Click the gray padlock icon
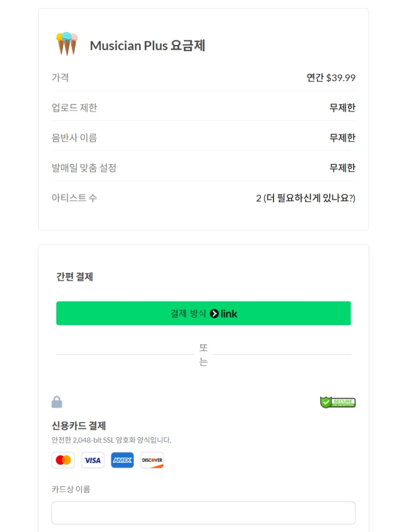This screenshot has width=399, height=532. click(x=57, y=402)
